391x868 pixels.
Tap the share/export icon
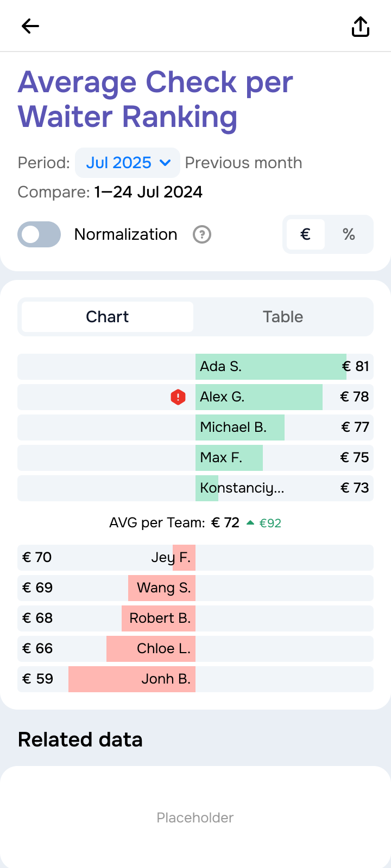point(361,26)
